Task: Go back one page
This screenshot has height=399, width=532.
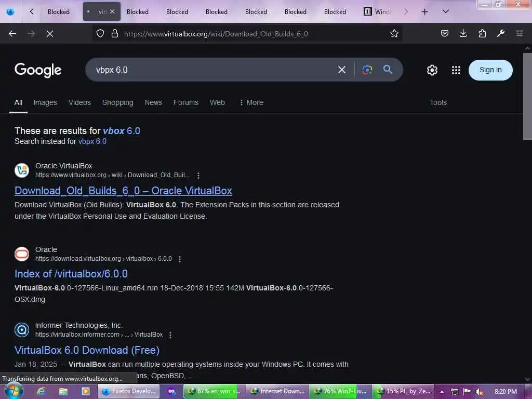Action: click(x=12, y=34)
